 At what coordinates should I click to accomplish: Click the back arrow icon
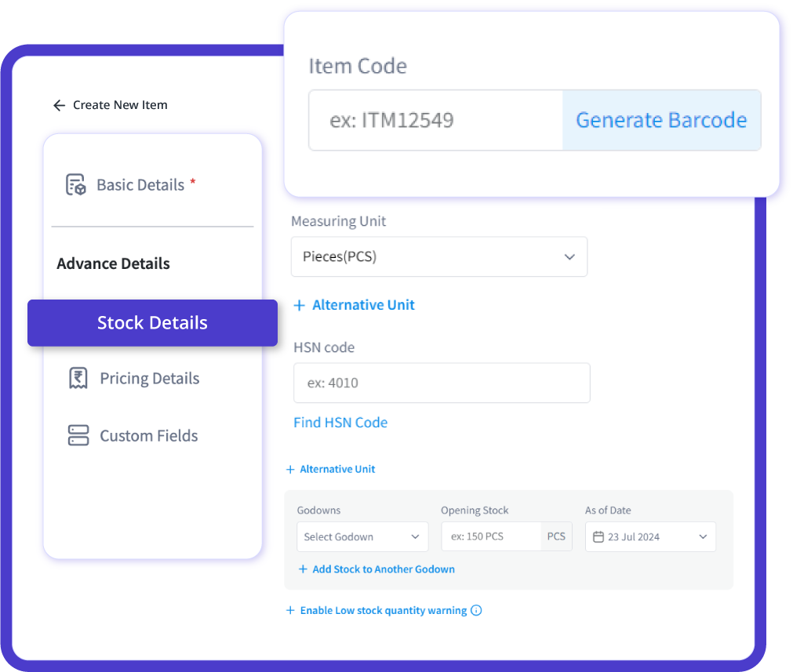tap(59, 104)
